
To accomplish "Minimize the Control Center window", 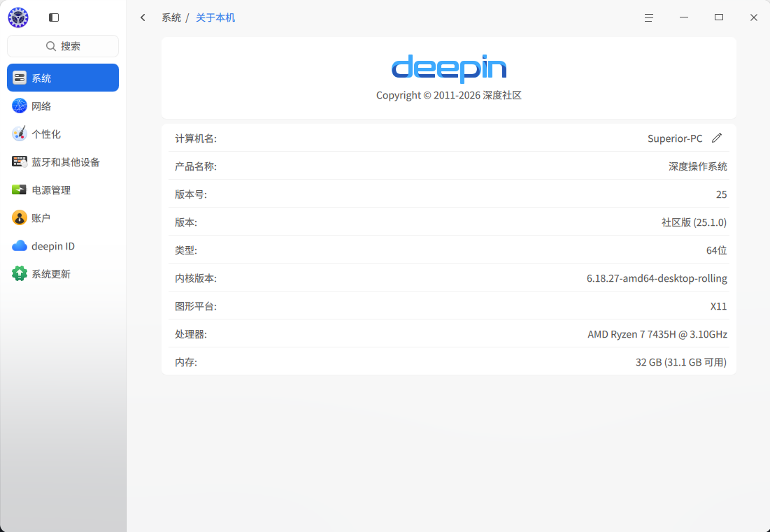I will 683,17.
